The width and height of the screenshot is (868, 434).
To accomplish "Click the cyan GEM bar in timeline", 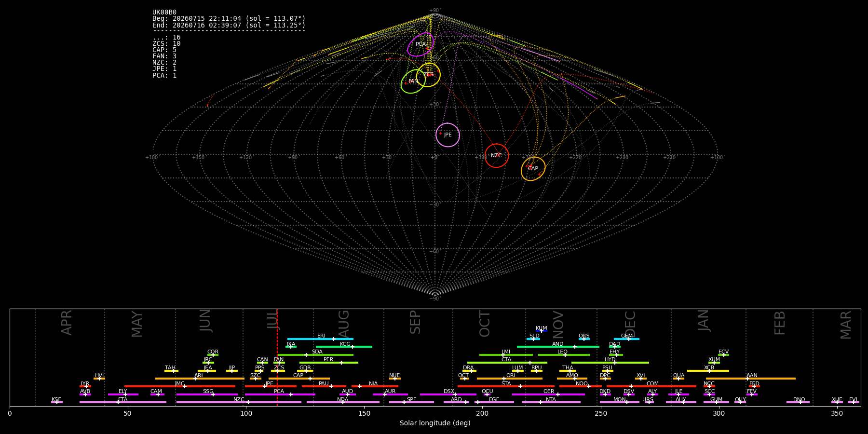I will [626, 339].
